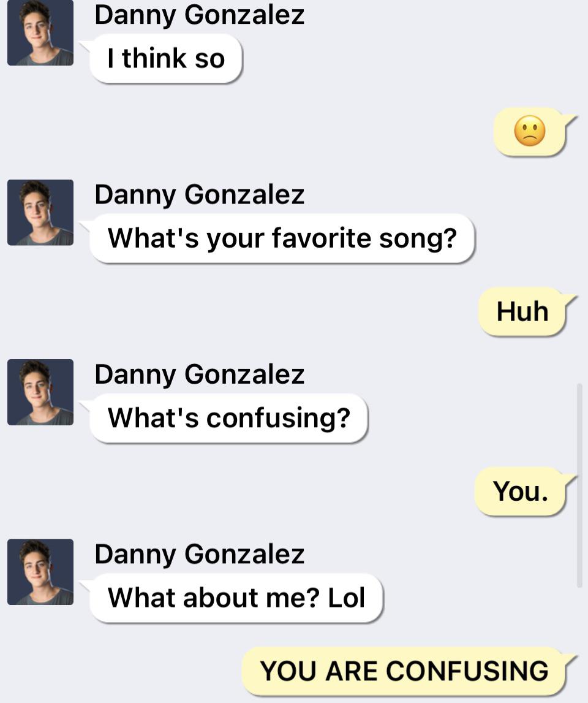This screenshot has width=588, height=703.
Task: Tap avatar beside "I think so" message
Action: pyautogui.click(x=40, y=32)
